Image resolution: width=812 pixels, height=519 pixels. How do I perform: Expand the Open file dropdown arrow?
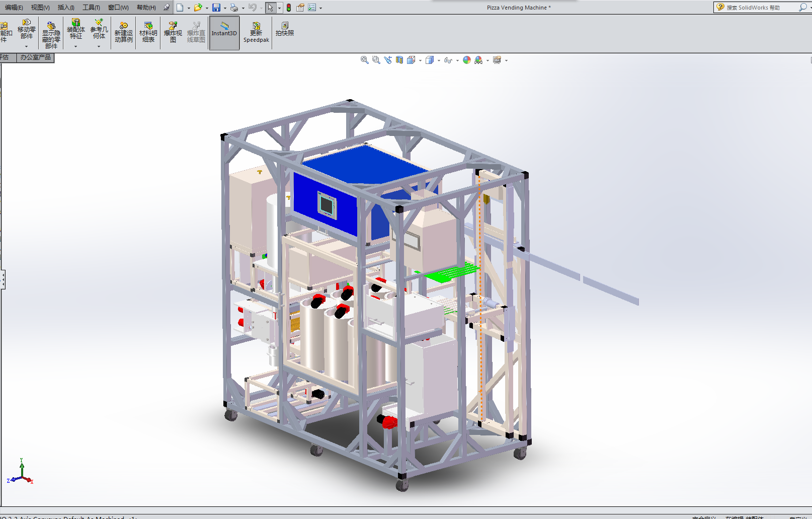tap(207, 8)
